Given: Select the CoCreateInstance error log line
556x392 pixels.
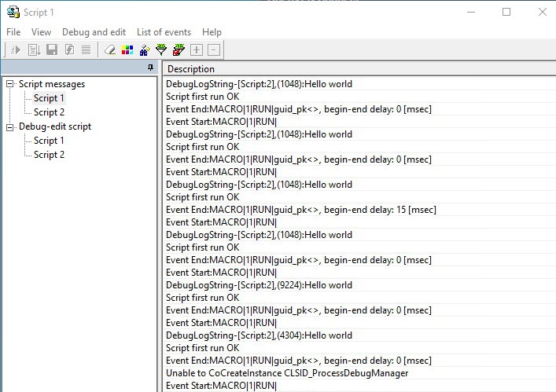Looking at the screenshot, I should point(287,373).
